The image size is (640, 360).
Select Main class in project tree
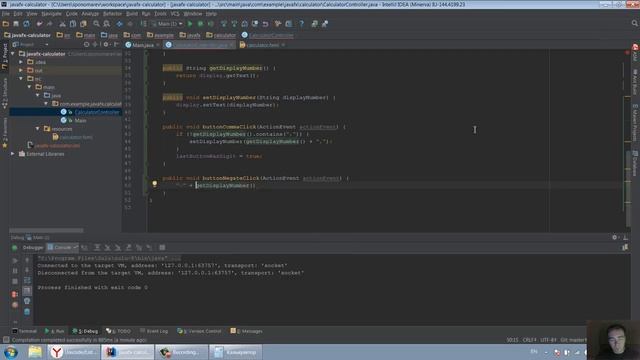[80, 120]
